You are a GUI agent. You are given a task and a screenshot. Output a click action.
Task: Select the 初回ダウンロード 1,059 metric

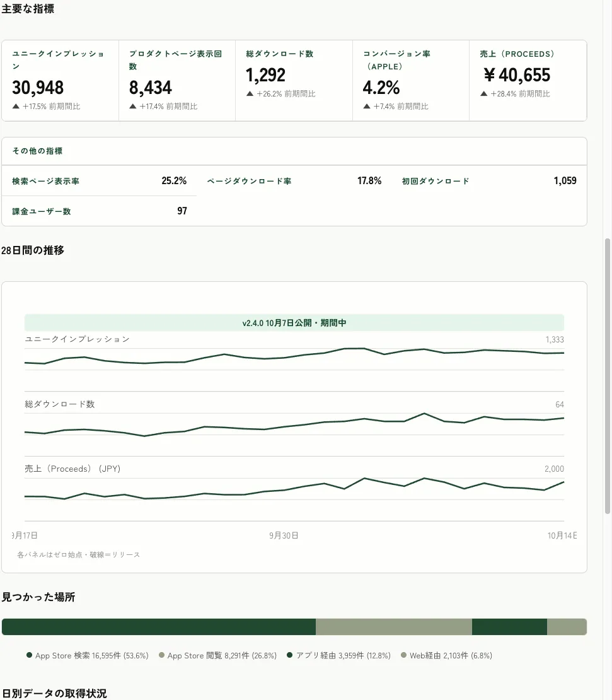(489, 181)
